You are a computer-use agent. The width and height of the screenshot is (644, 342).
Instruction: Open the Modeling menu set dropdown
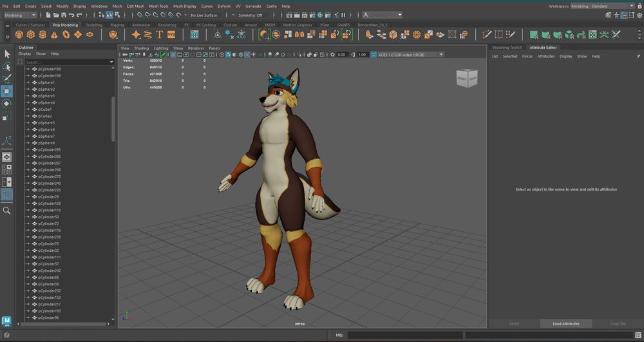coord(20,15)
